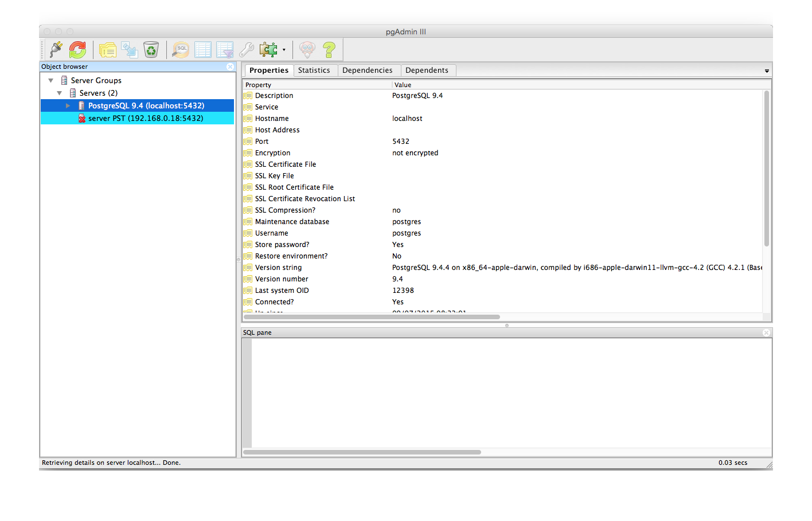The image size is (812, 521).
Task: Click the properties list vertical scrollbar
Action: tap(767, 169)
